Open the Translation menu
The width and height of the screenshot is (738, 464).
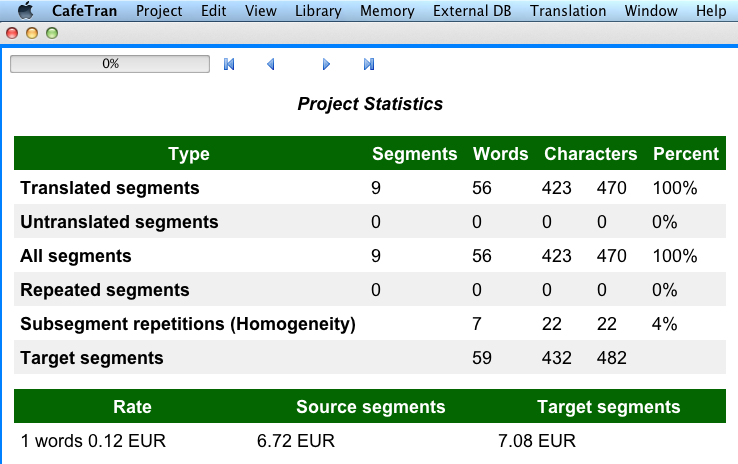[568, 11]
